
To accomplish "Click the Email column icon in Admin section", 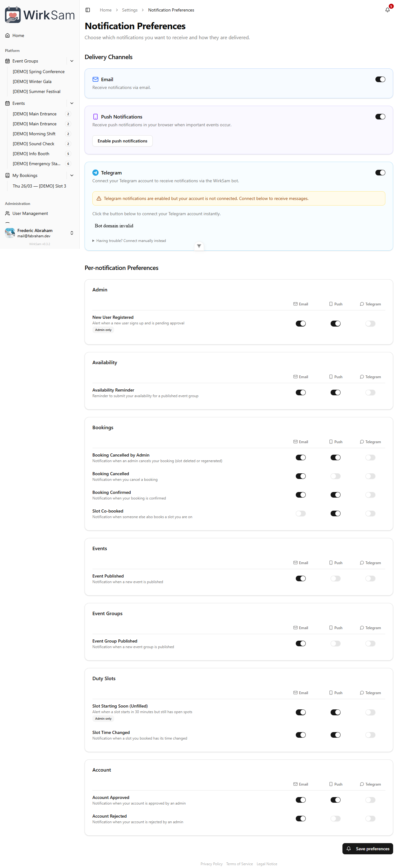I will click(x=295, y=304).
